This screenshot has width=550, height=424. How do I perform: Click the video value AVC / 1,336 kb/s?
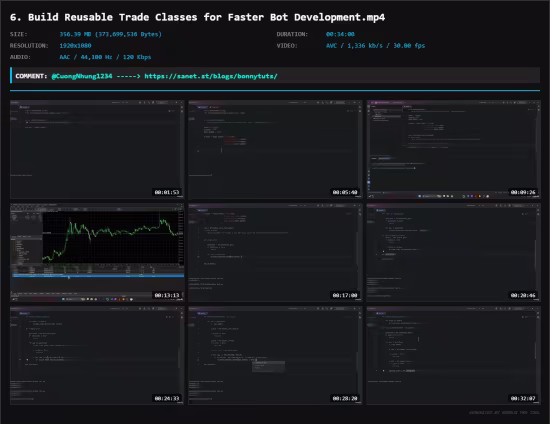375,46
